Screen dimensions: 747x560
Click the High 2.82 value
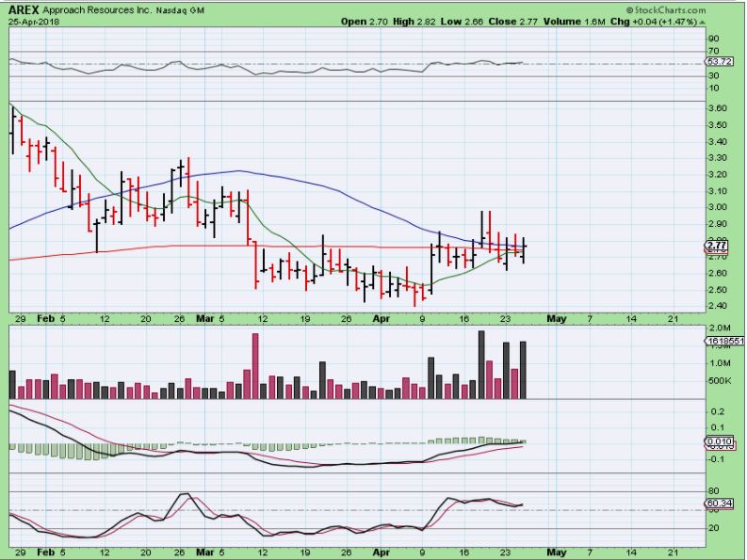click(x=414, y=22)
